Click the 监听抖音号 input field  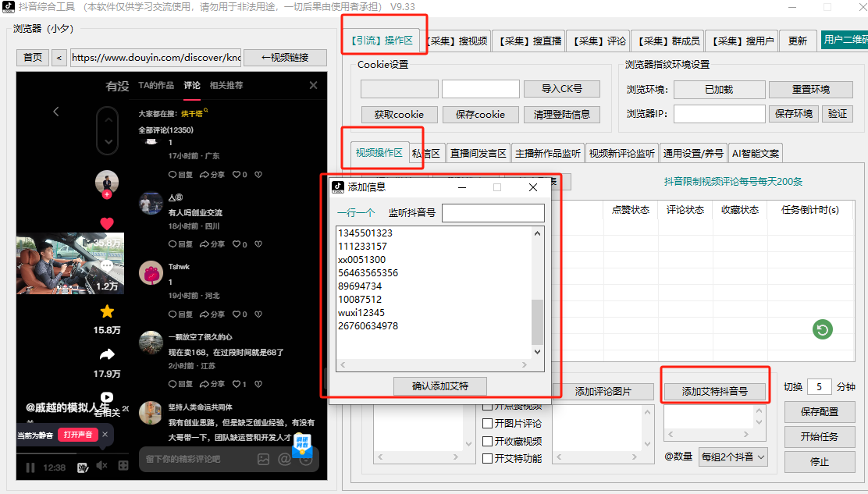click(493, 212)
